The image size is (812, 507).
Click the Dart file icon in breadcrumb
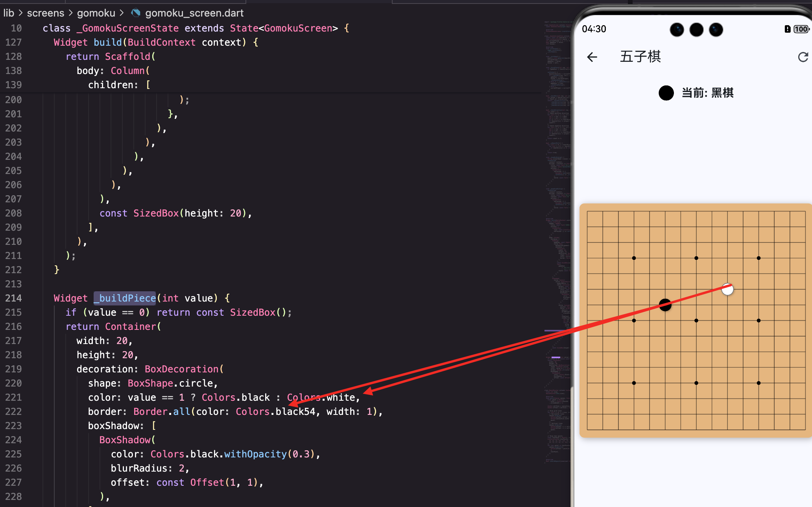(136, 13)
